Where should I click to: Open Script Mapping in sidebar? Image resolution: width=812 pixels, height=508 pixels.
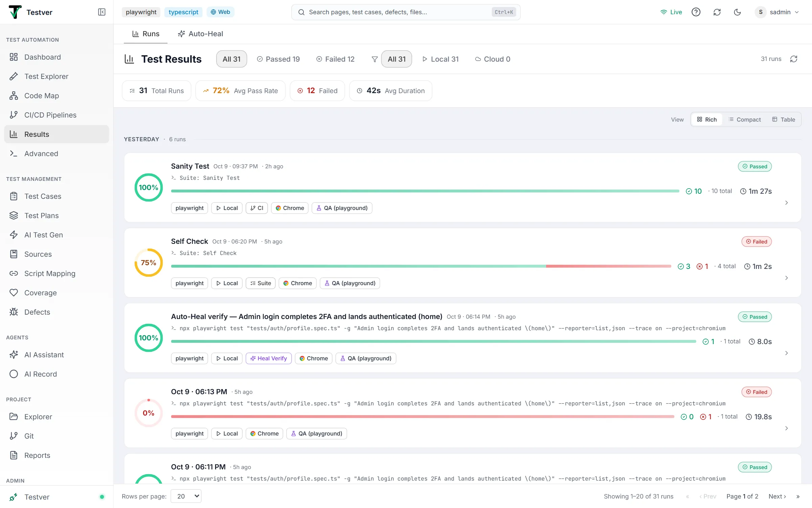click(57, 273)
